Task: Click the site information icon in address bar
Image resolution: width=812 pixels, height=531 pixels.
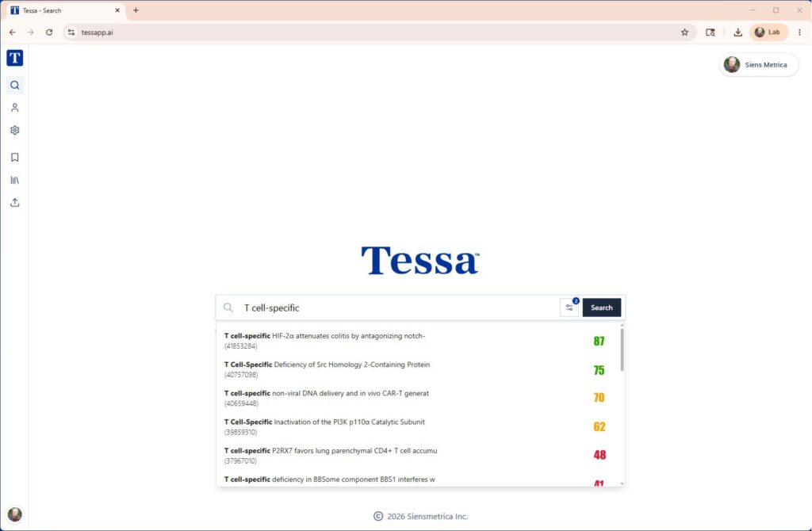Action: [x=71, y=32]
